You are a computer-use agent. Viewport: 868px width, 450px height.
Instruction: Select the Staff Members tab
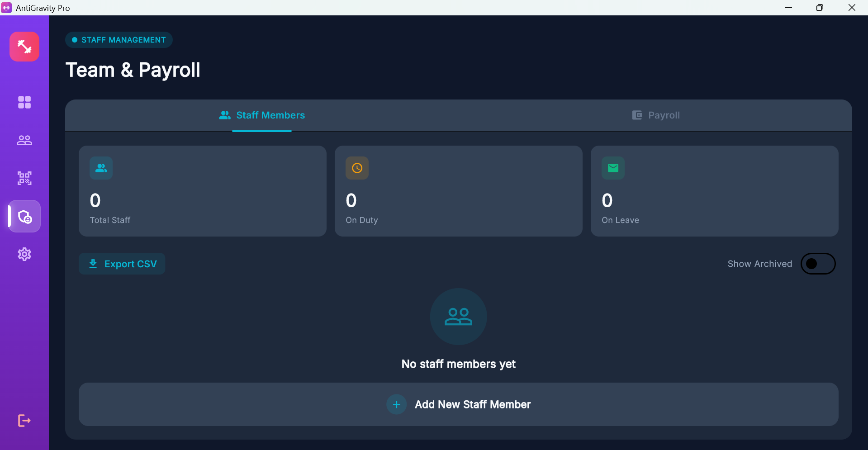coord(262,115)
